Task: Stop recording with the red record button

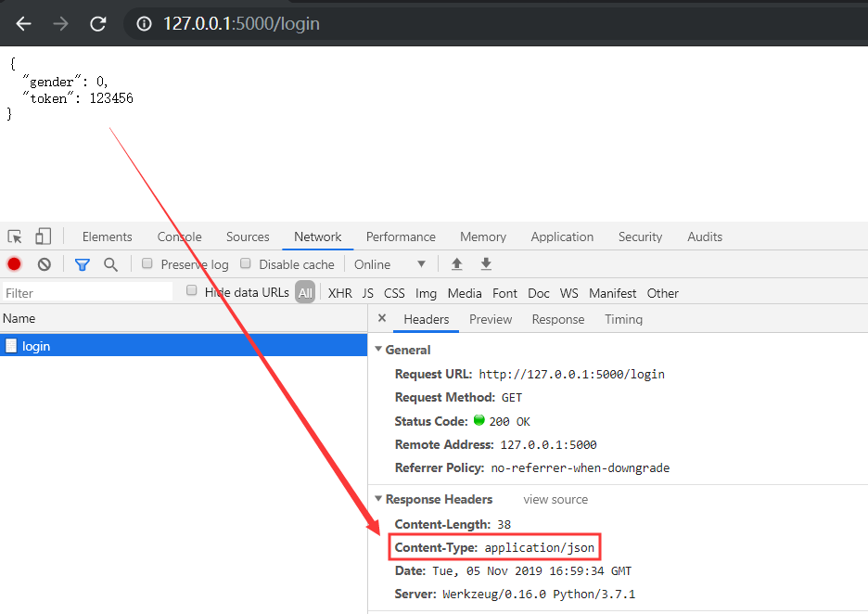Action: (15, 264)
